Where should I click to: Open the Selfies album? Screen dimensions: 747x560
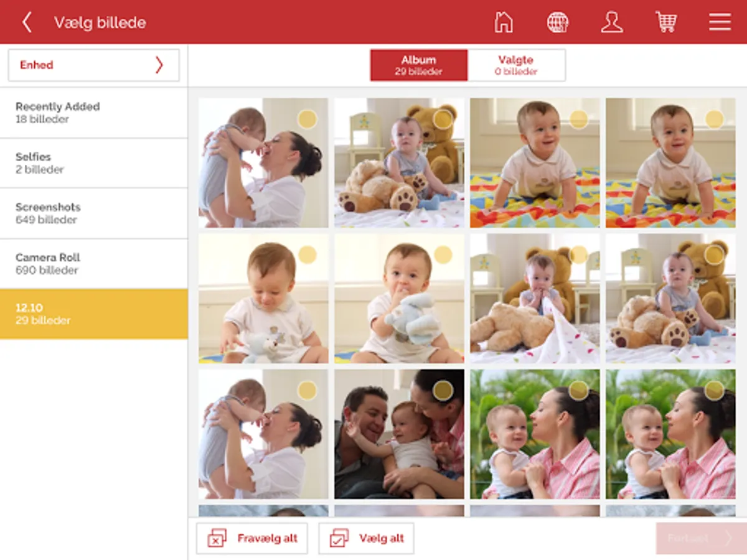pos(93,163)
